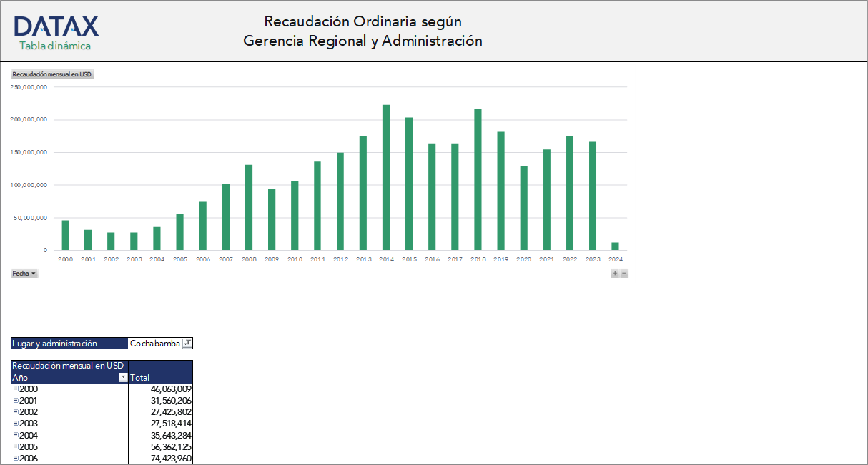Click the plus box beside year 2004

pos(15,435)
